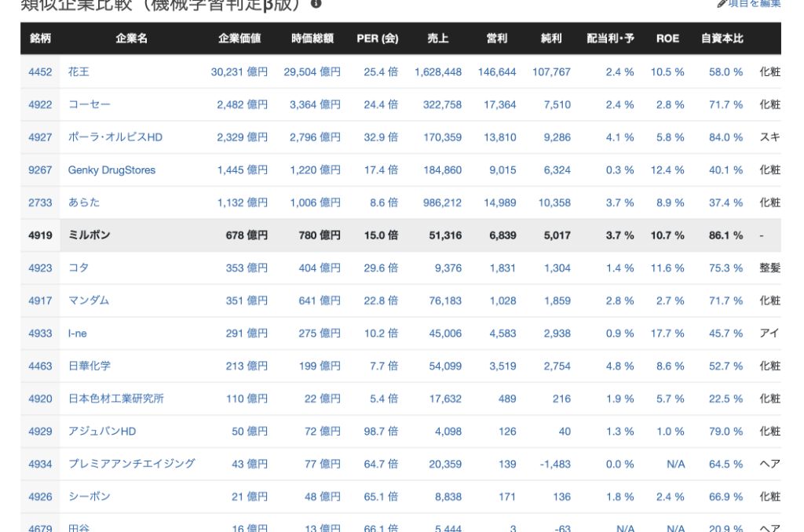Open stock code 4923 link

coord(40,268)
